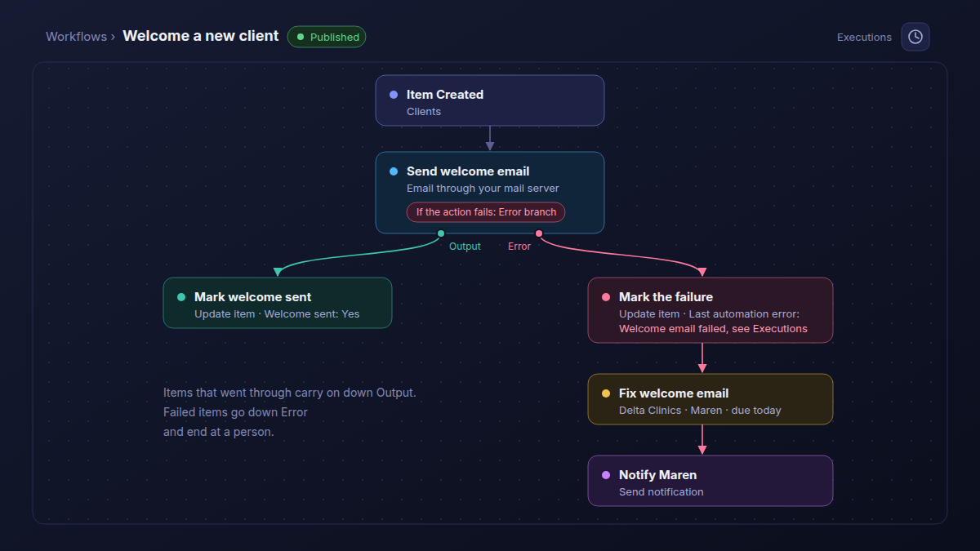
Task: Click the note 'and end at a person.'
Action: 218,432
